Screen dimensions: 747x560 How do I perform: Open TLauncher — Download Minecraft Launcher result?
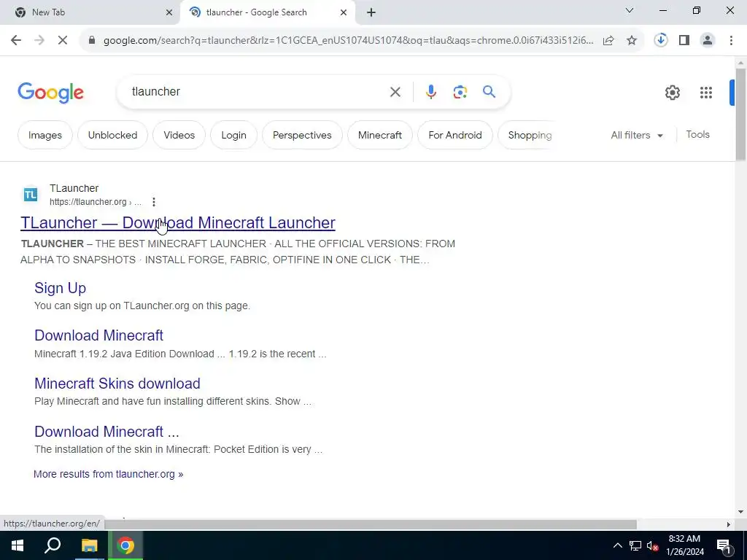pyautogui.click(x=178, y=222)
